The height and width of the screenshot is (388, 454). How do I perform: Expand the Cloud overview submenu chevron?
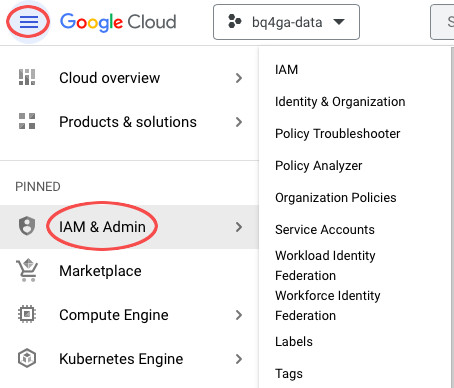tap(239, 78)
